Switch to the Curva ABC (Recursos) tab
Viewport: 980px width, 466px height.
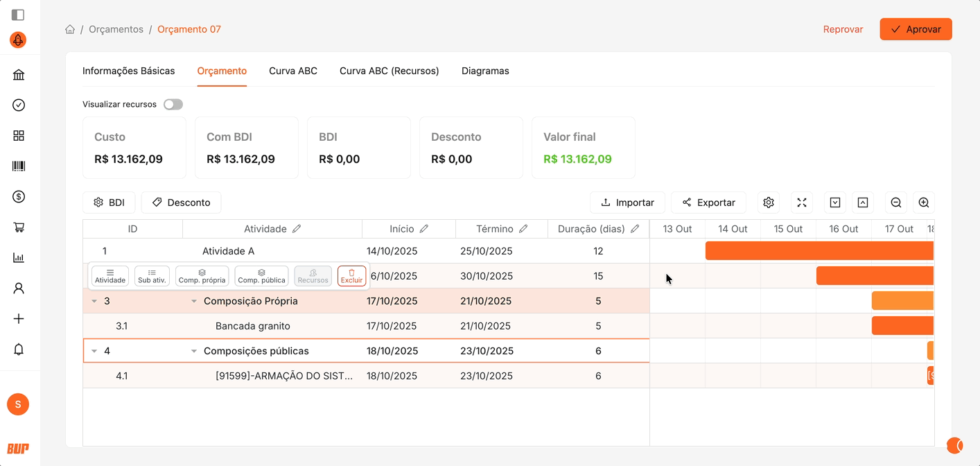[x=389, y=71]
